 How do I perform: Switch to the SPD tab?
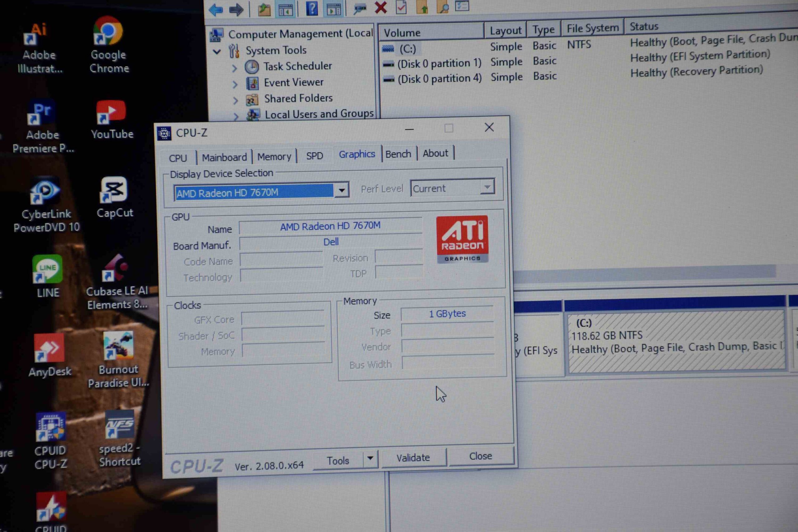tap(315, 156)
